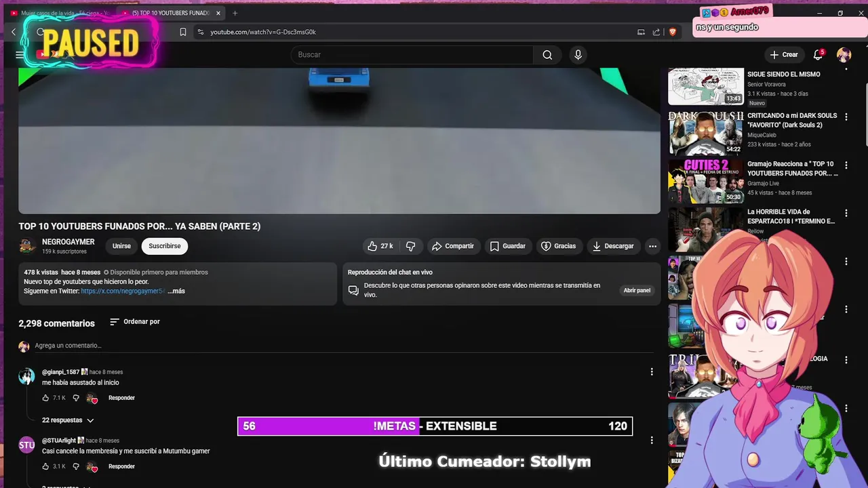Open the Ordenar por sort dropdown
868x488 pixels.
[x=135, y=322]
